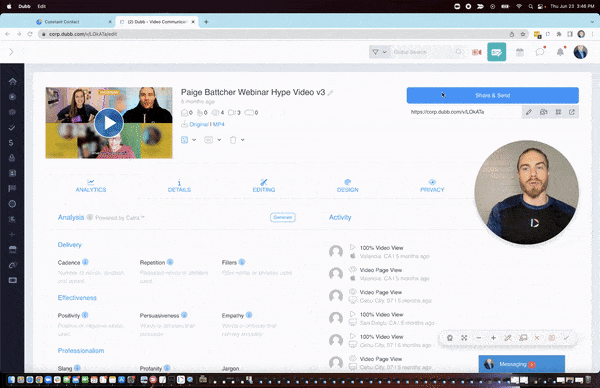Expand dropdown arrow of first icon under Original link
The width and height of the screenshot is (600, 388).
tap(194, 140)
